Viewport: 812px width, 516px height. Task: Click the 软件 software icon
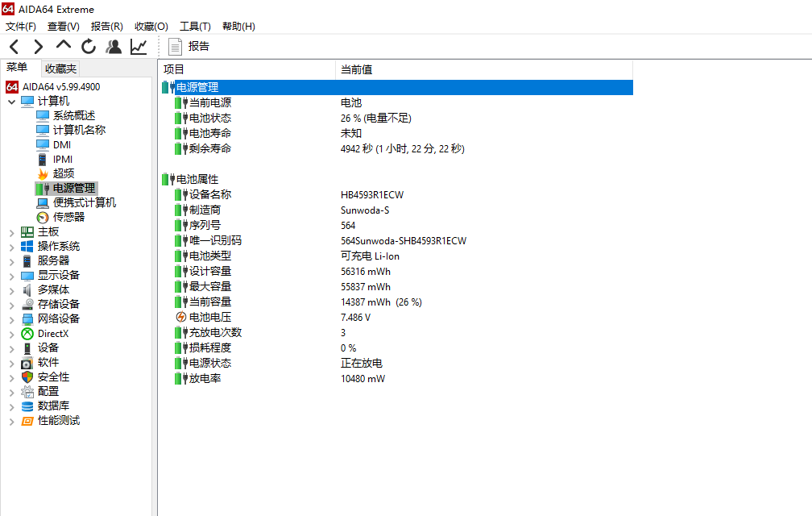coord(27,363)
